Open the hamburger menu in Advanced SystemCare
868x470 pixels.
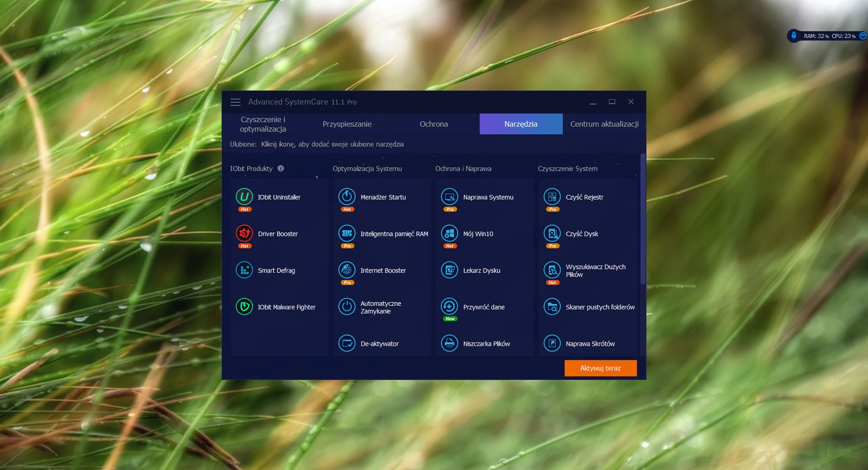[235, 102]
